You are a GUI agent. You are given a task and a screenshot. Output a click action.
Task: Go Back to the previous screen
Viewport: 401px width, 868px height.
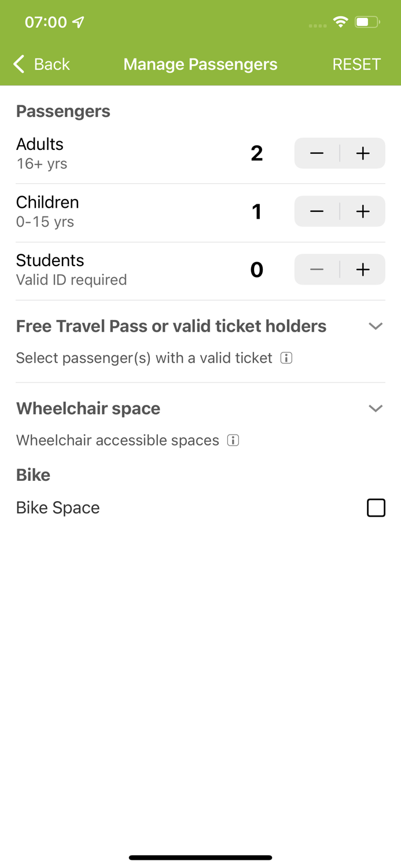(41, 64)
